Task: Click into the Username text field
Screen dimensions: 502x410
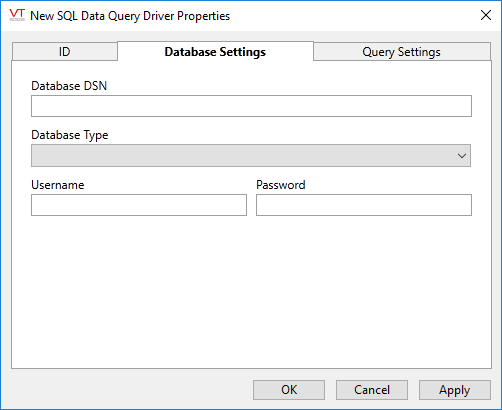Action: click(x=139, y=205)
